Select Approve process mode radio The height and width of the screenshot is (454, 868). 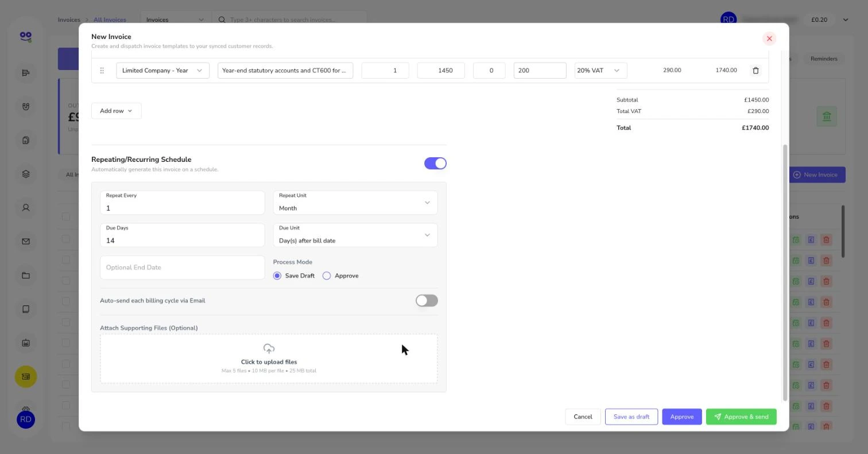[327, 276]
